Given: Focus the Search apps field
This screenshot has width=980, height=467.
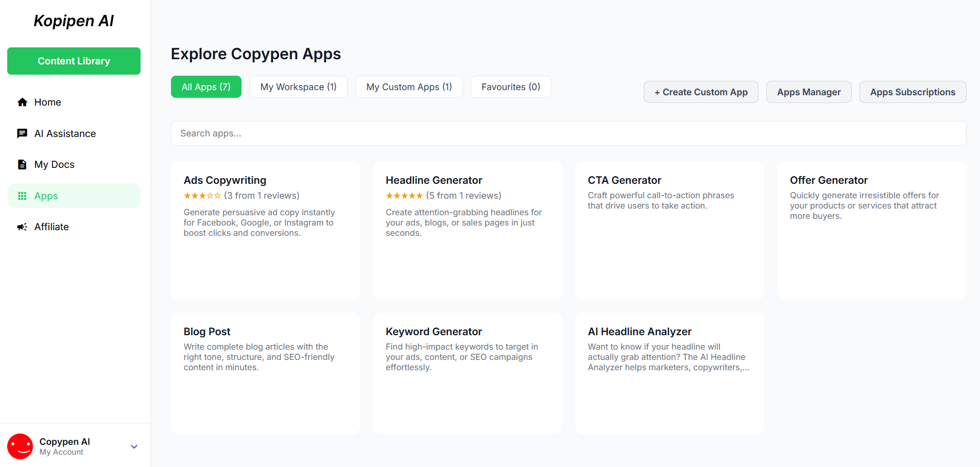Looking at the screenshot, I should [568, 133].
